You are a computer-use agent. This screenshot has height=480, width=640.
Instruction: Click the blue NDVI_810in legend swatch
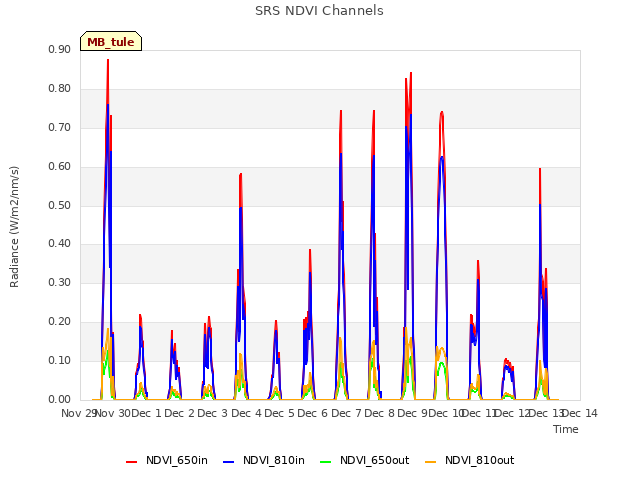tap(229, 462)
